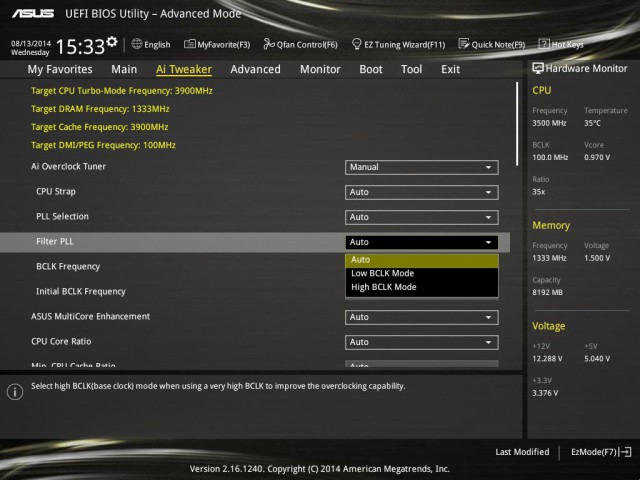This screenshot has width=640, height=480.
Task: Click memory voltage value 1.500 V
Action: (597, 258)
